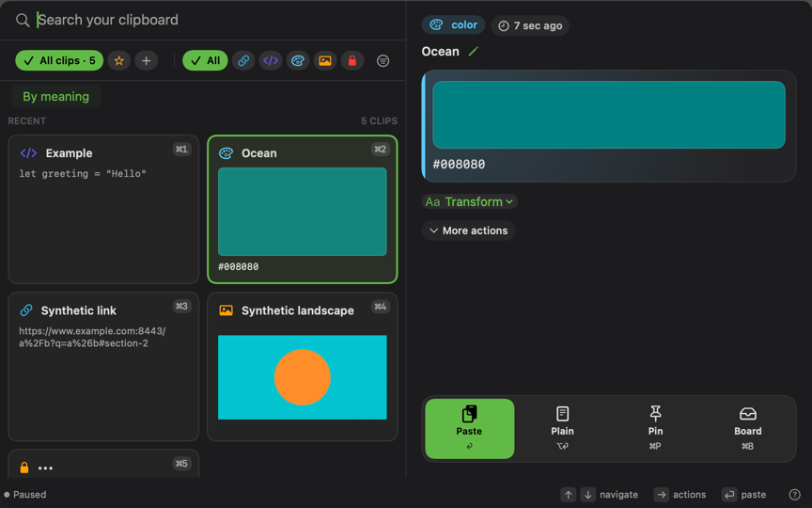812x508 pixels.
Task: Toggle the By meaning grouping
Action: pyautogui.click(x=56, y=96)
